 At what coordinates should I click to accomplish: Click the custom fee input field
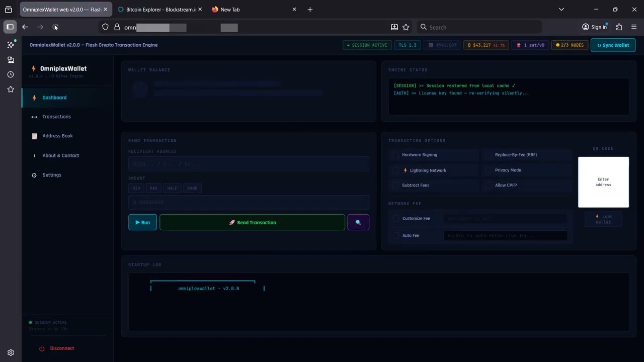click(506, 219)
